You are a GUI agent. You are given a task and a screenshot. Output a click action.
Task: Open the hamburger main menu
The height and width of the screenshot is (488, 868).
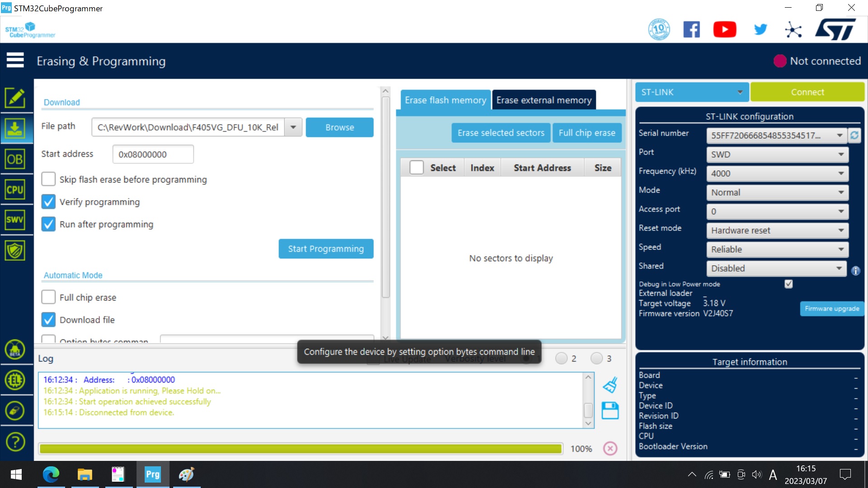[x=15, y=60]
